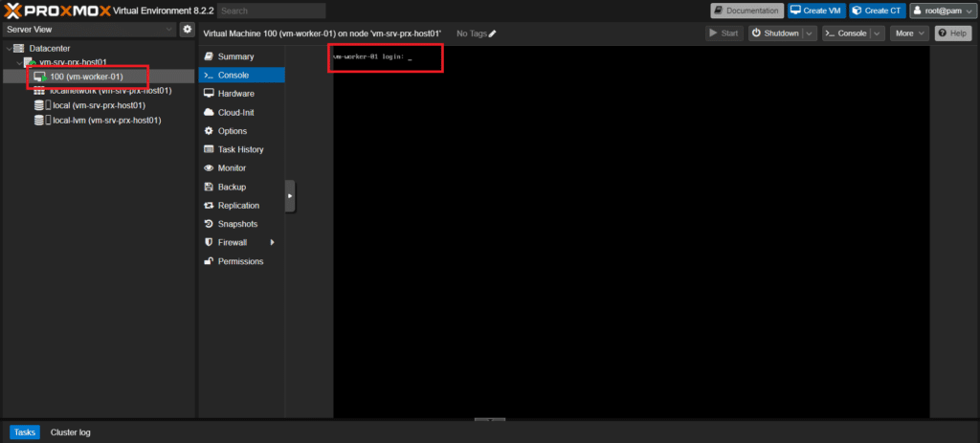This screenshot has height=443, width=980.
Task: Click the Start button
Action: coord(724,33)
